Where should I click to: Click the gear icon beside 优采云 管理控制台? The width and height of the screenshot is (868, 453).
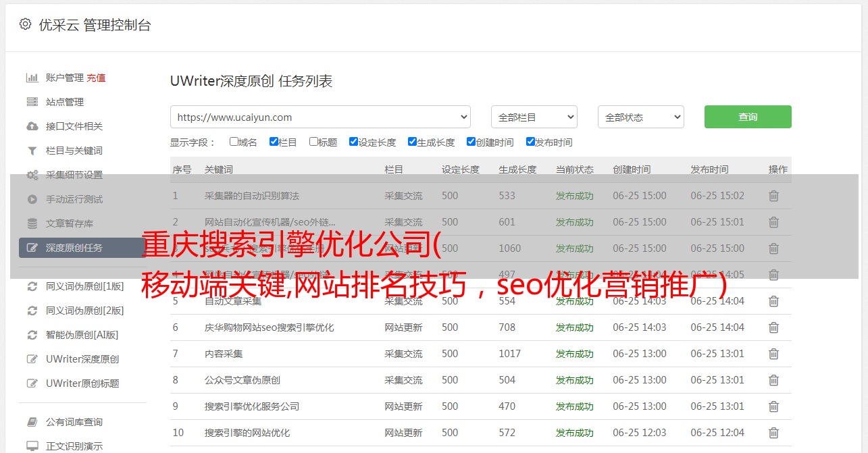(x=25, y=24)
